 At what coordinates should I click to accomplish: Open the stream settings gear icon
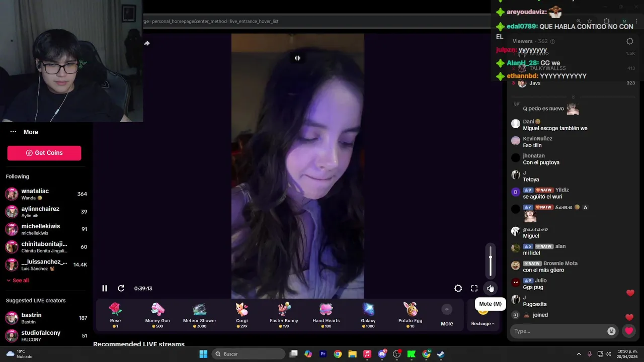458,288
